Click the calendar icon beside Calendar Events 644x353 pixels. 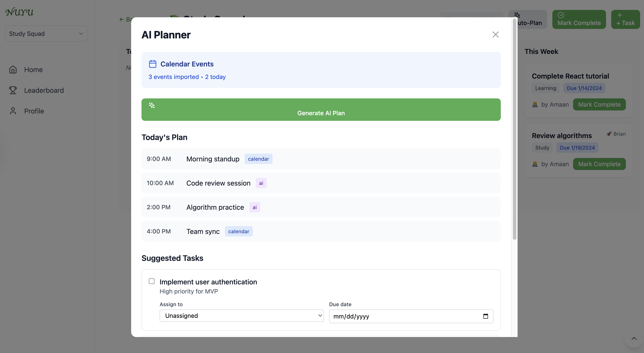click(x=152, y=64)
